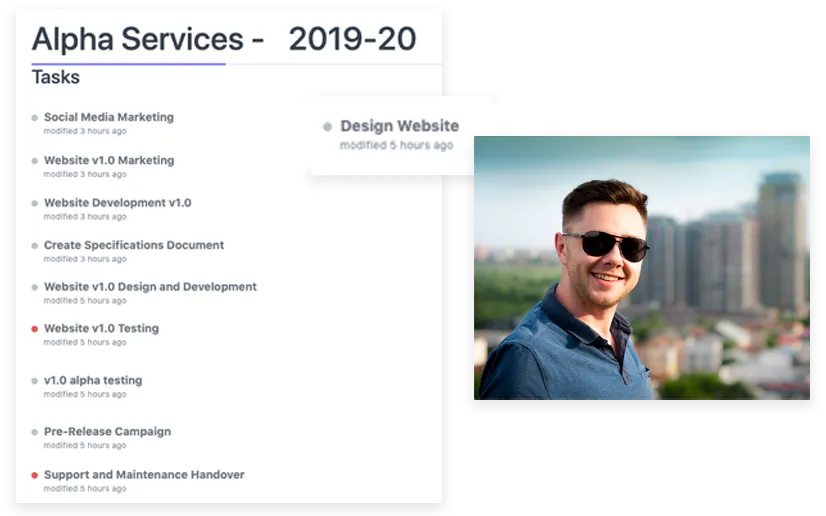
Task: Click the status dot beside v1.0 alpha testing
Action: [x=35, y=381]
